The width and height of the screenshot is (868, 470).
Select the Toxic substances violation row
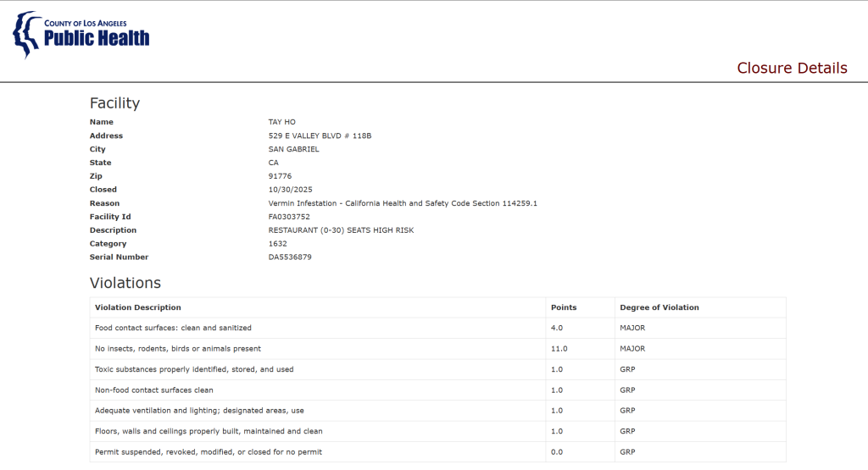coord(194,369)
